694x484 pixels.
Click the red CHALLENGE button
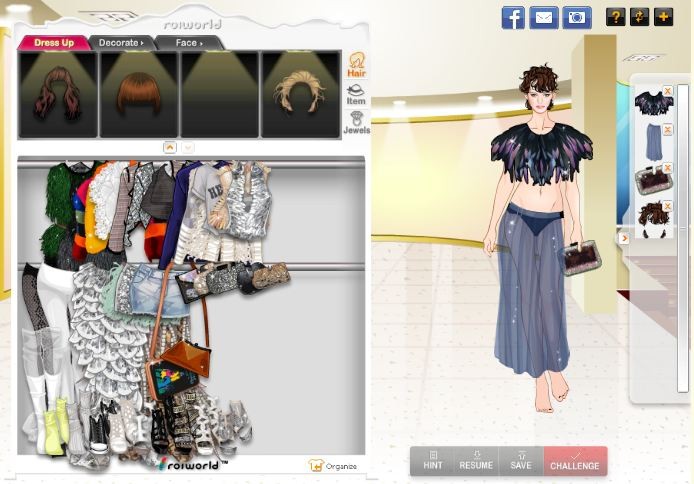click(x=575, y=461)
